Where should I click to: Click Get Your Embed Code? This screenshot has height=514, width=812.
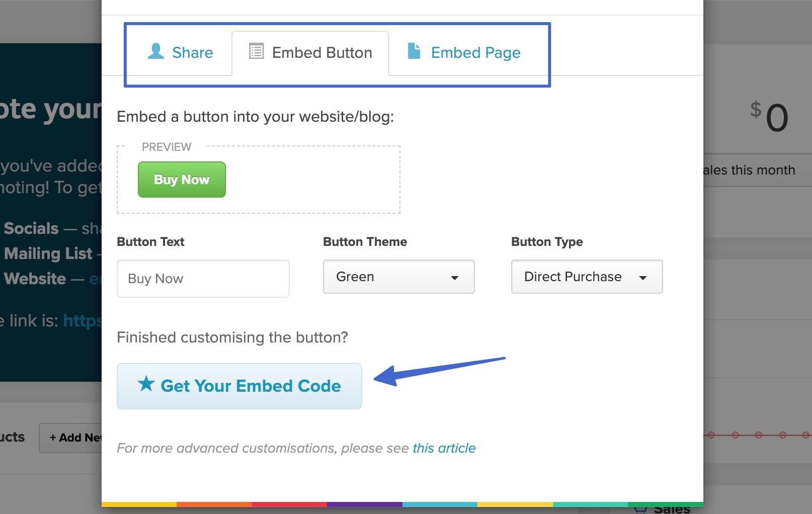tap(239, 386)
